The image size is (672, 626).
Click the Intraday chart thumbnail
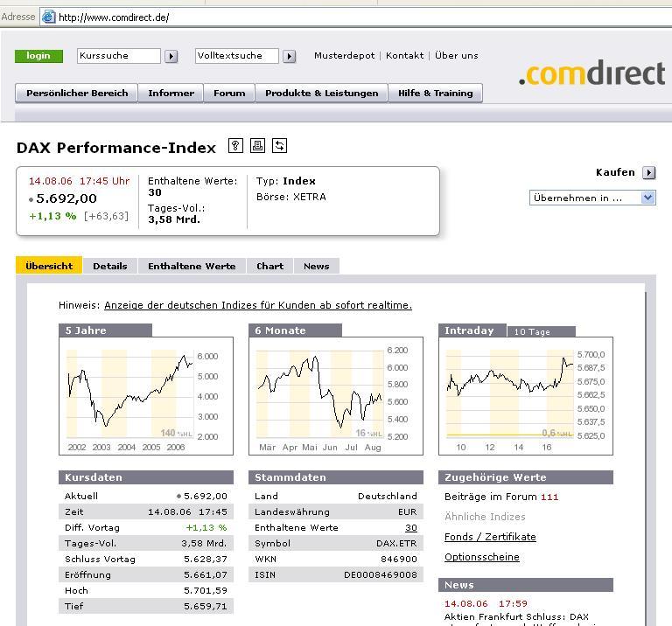[x=525, y=396]
